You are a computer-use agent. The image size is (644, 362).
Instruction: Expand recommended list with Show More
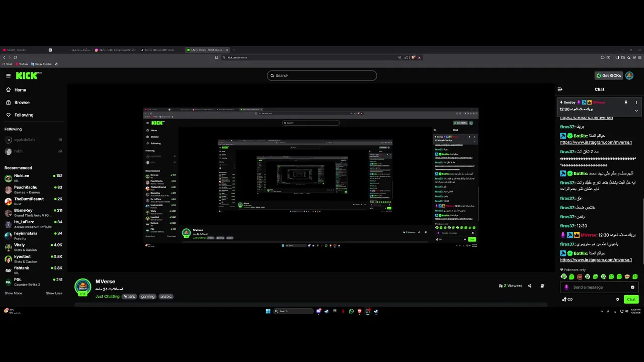(x=13, y=293)
